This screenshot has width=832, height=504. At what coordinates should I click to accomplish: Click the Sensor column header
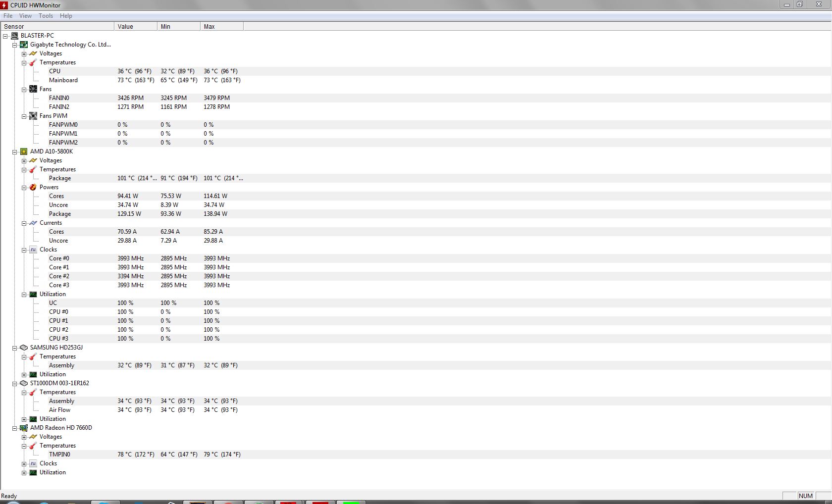pyautogui.click(x=57, y=27)
